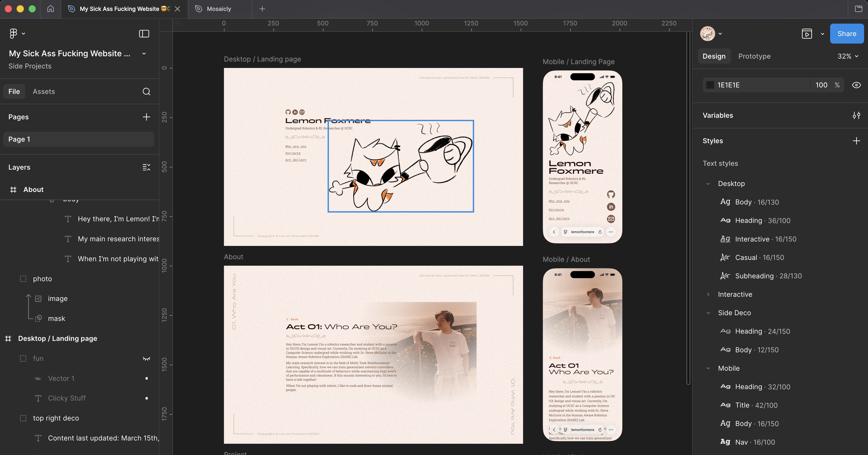Screen dimensions: 868x455
Task: Click the blue Share button
Action: [846, 34]
